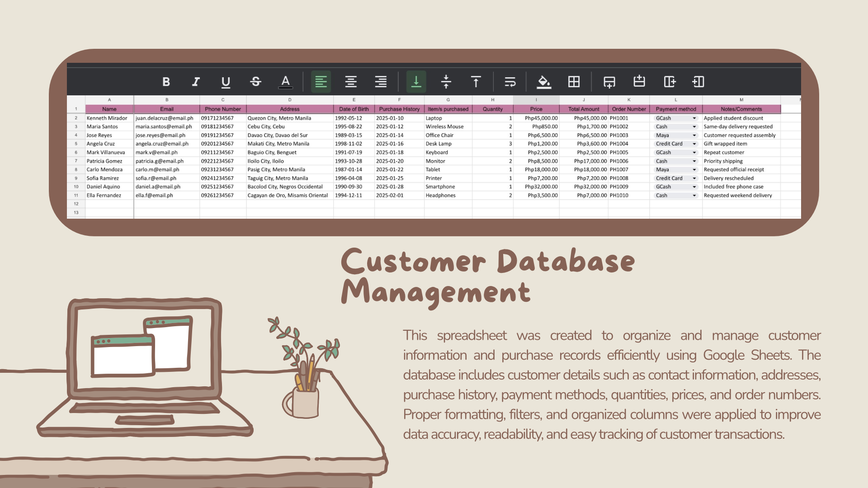Click the Notes/Comments header cell
The width and height of the screenshot is (868, 488).
point(741,109)
